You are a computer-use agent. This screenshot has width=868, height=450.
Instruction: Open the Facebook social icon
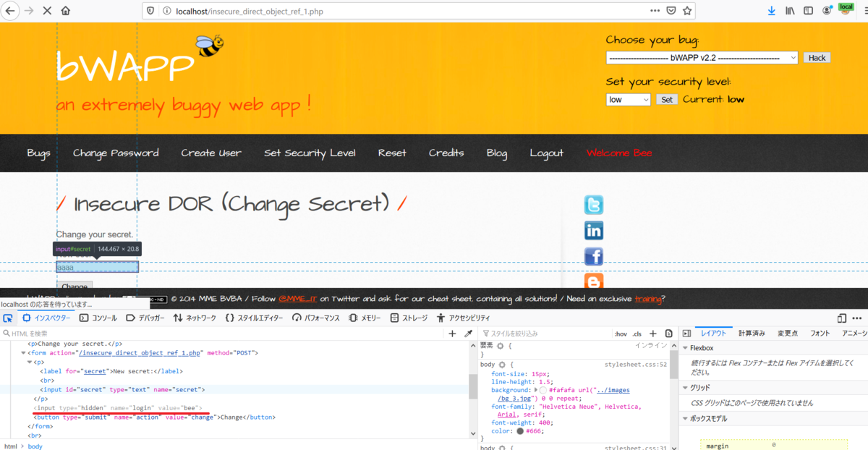tap(594, 257)
